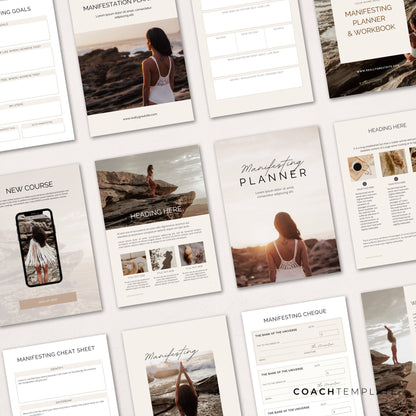
Task: Click "MANIFESTING PLANNER & WORKBOOK" title text
Action: tap(370, 21)
